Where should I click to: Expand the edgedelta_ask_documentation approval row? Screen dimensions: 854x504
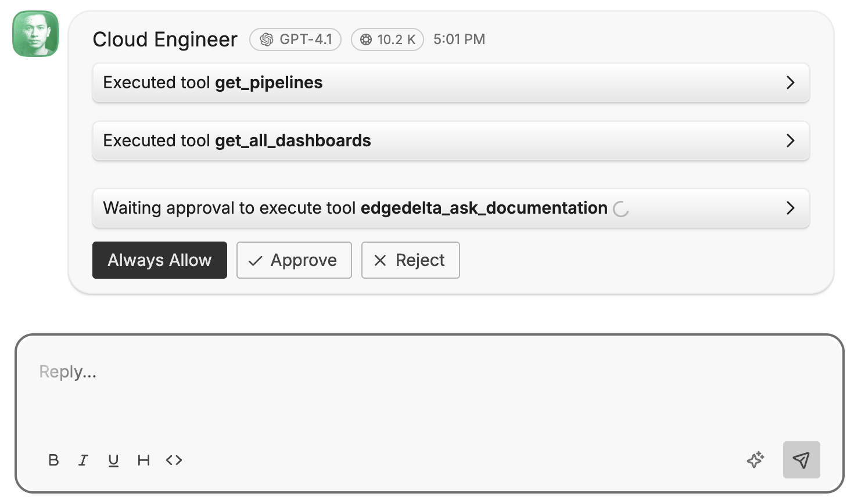coord(790,208)
